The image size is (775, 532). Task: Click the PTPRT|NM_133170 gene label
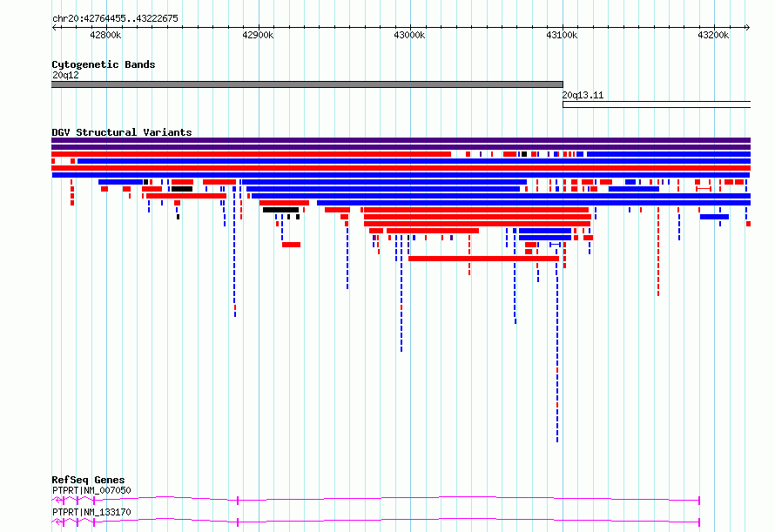coord(92,512)
